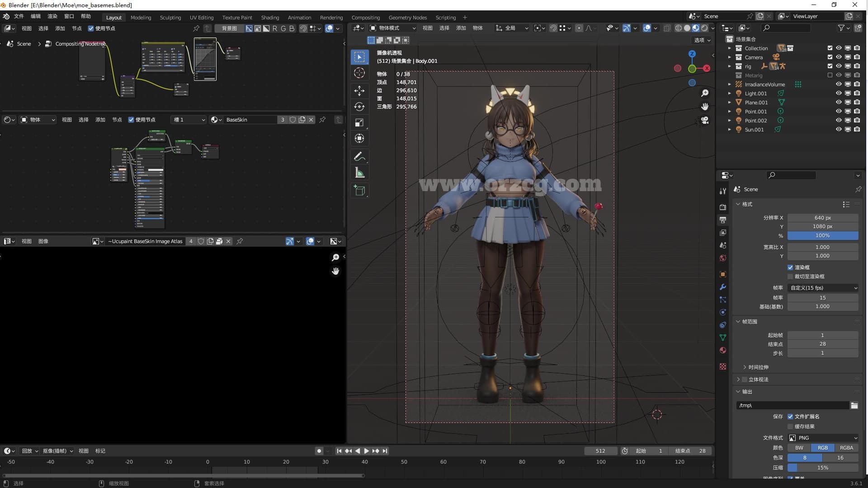Image resolution: width=868 pixels, height=488 pixels.
Task: Switch to the Shading workspace tab
Action: coord(270,18)
